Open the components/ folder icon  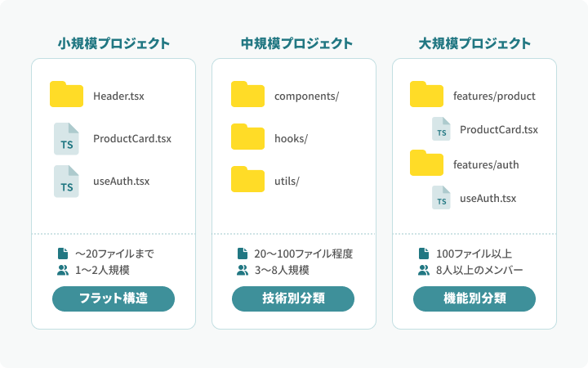point(247,94)
